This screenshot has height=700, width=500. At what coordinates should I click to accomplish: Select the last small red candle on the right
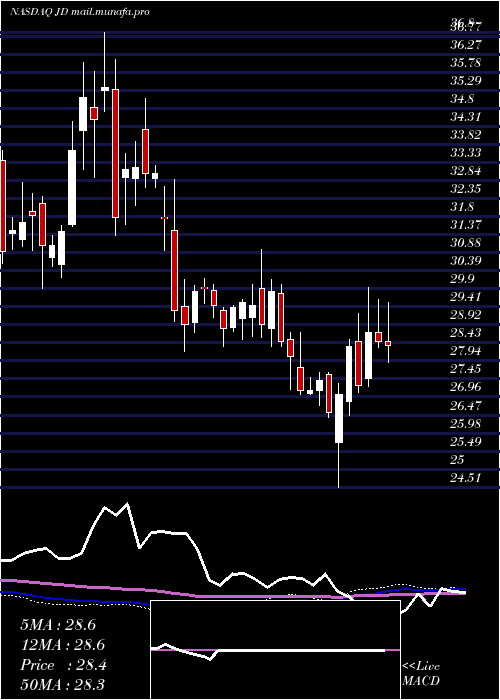coord(388,343)
